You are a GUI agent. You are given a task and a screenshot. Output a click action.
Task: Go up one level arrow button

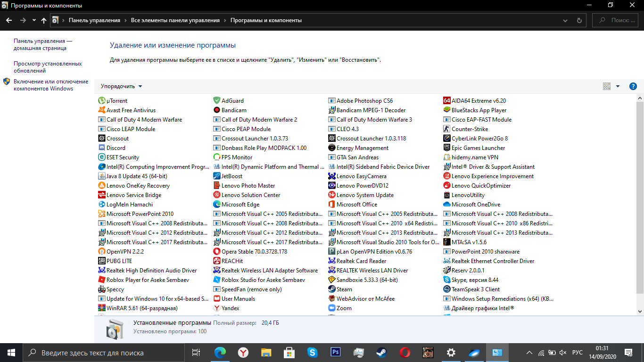44,20
